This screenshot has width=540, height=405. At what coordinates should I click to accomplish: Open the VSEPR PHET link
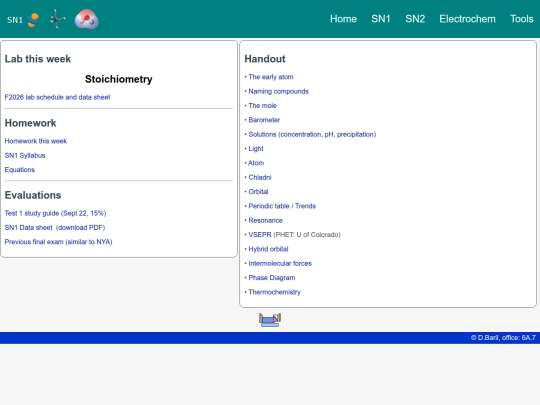pyautogui.click(x=260, y=235)
